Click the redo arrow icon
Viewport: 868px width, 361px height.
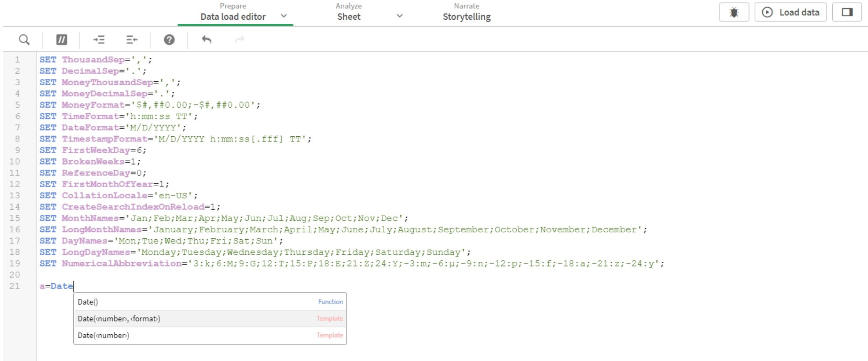[x=240, y=40]
